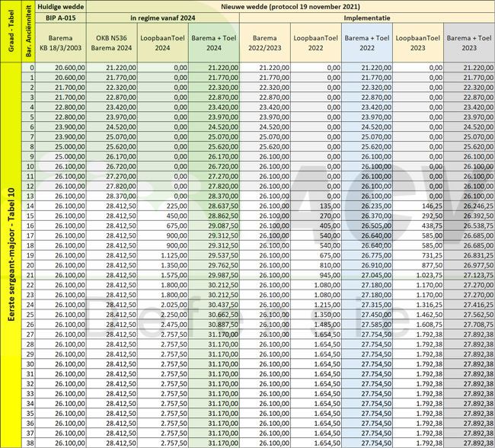Image resolution: width=495 pixels, height=448 pixels.
Task: Select the cell showing 1.023,75
Action: pos(418,275)
